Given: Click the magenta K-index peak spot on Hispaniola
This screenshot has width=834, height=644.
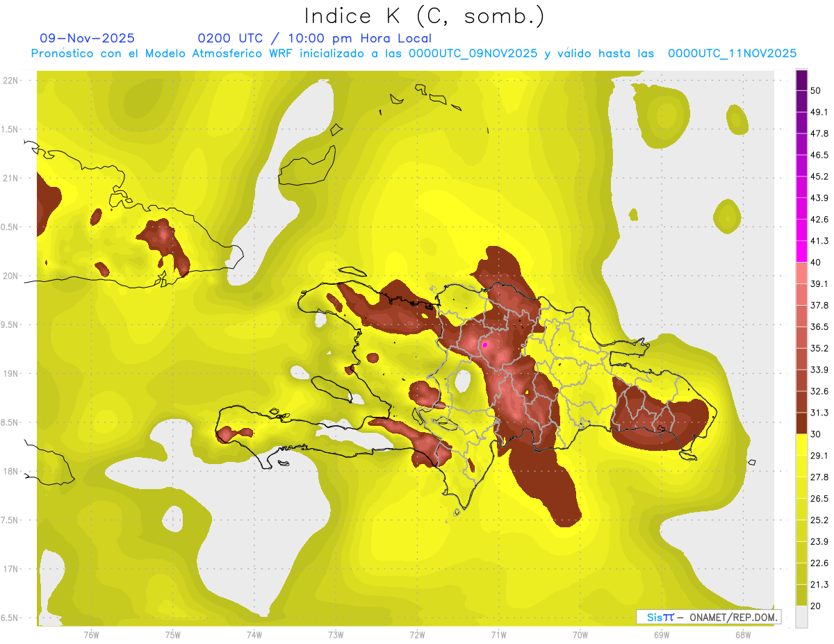Looking at the screenshot, I should click(x=485, y=344).
